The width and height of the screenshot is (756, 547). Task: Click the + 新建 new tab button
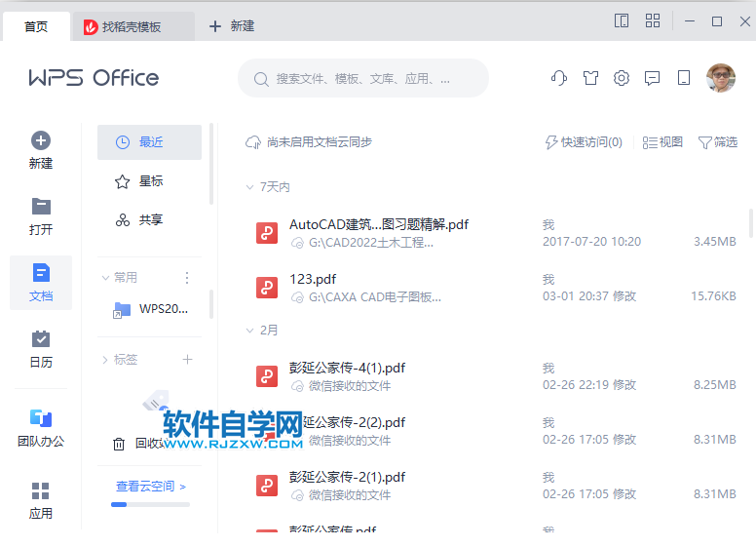pyautogui.click(x=232, y=26)
